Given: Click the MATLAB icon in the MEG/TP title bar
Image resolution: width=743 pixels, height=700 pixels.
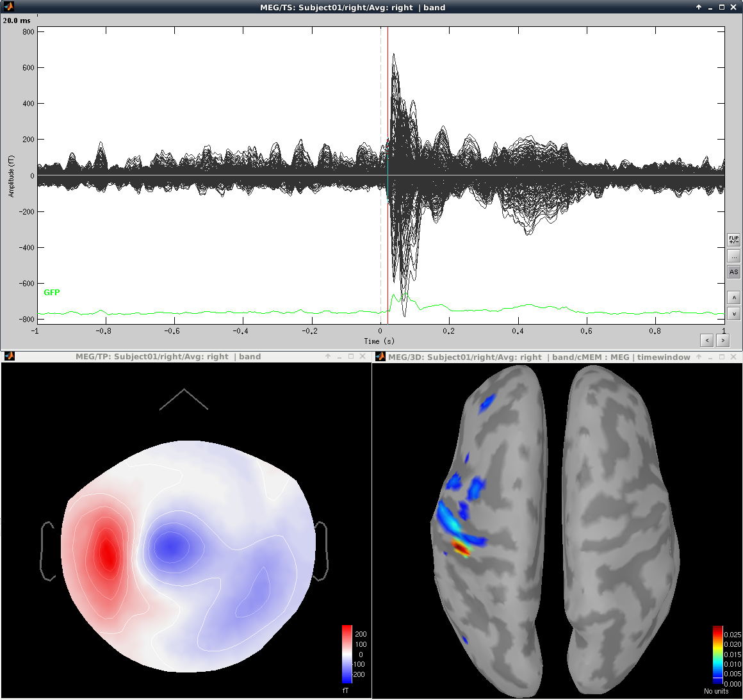Looking at the screenshot, I should coord(9,357).
